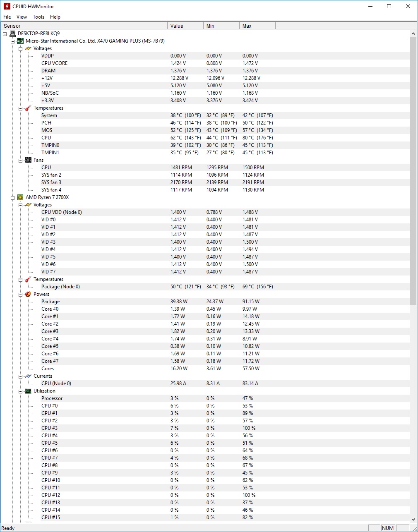Collapse the DESKTOP-RE8LKQ9 root node
Screen dimensions: 418x532
pos(5,34)
